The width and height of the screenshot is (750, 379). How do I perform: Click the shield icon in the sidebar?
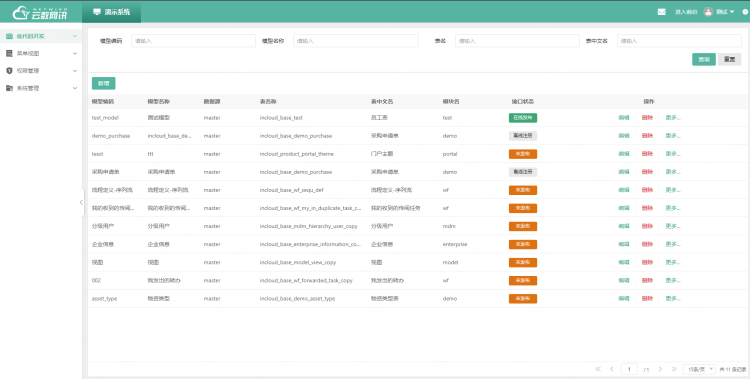tap(9, 71)
